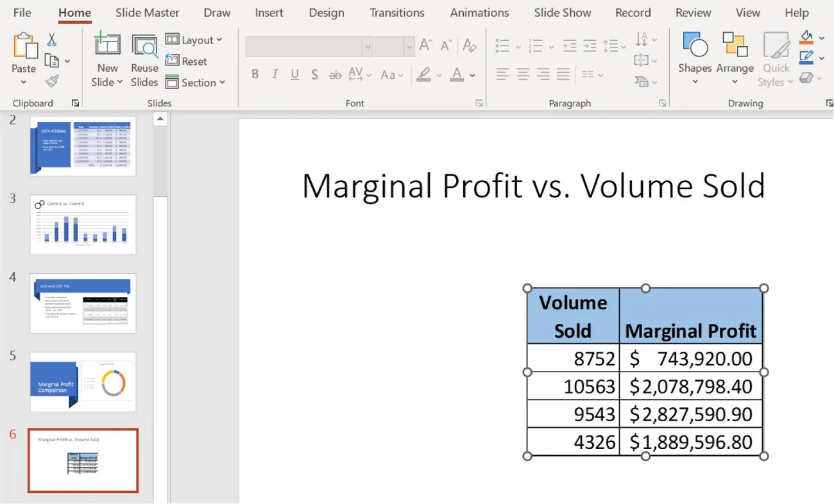
Task: Expand the Layout dropdown
Action: 194,40
